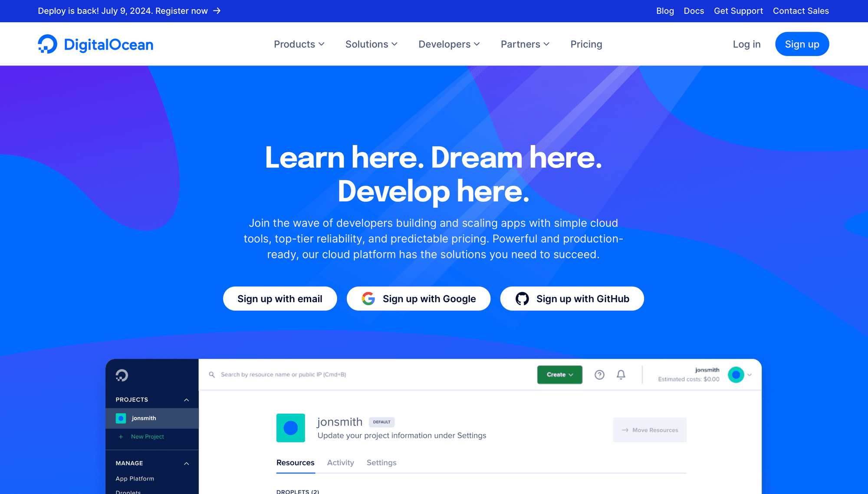
Task: Click the Google logo on signup button
Action: (367, 298)
